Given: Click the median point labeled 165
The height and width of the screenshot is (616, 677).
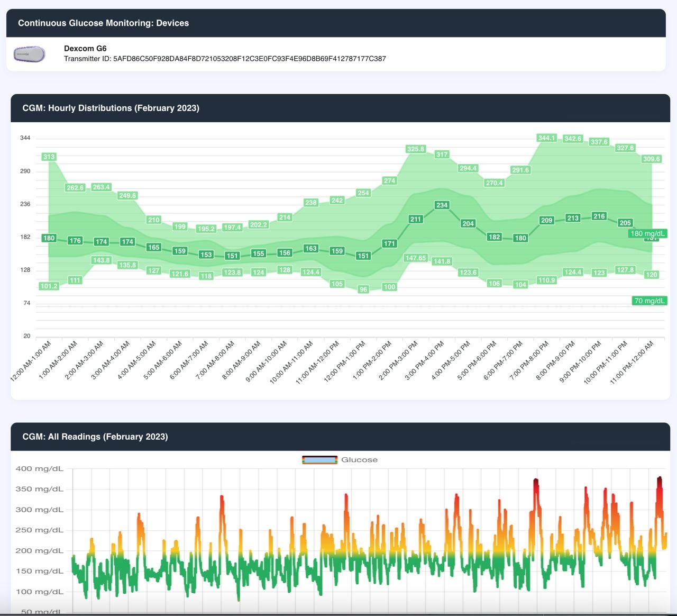Looking at the screenshot, I should 153,247.
